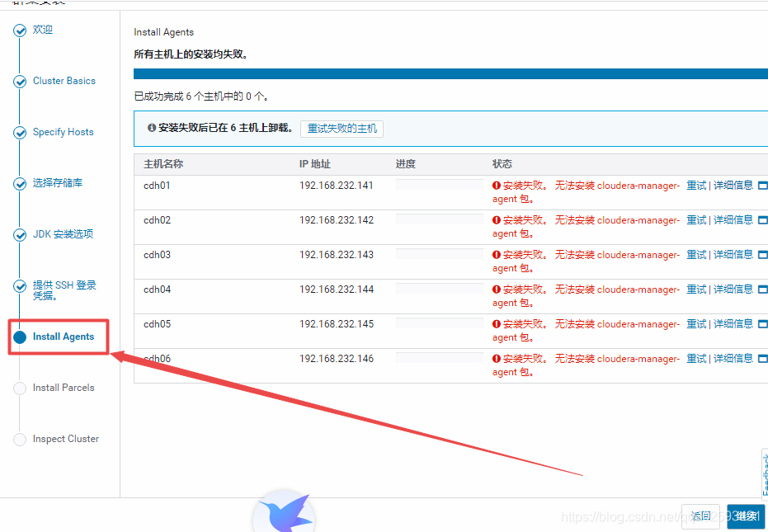Click the error icon in cdh02 status
The height and width of the screenshot is (532, 768).
(496, 220)
